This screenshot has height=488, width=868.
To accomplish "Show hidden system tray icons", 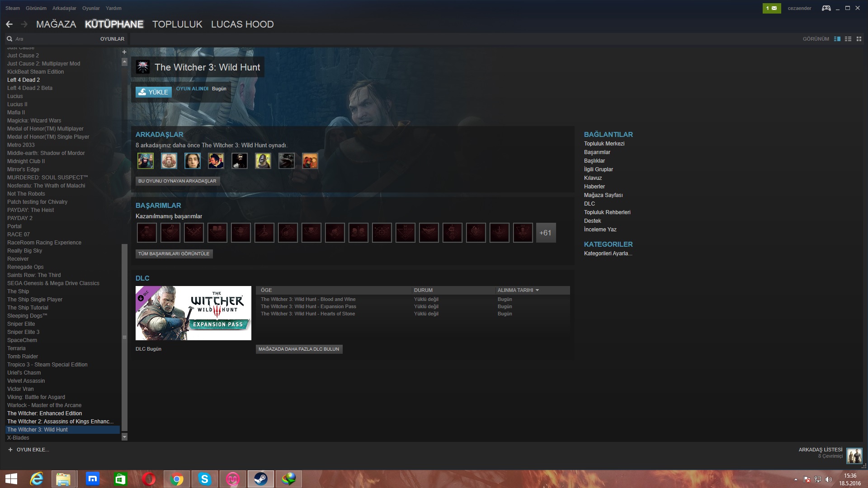I will tap(796, 479).
